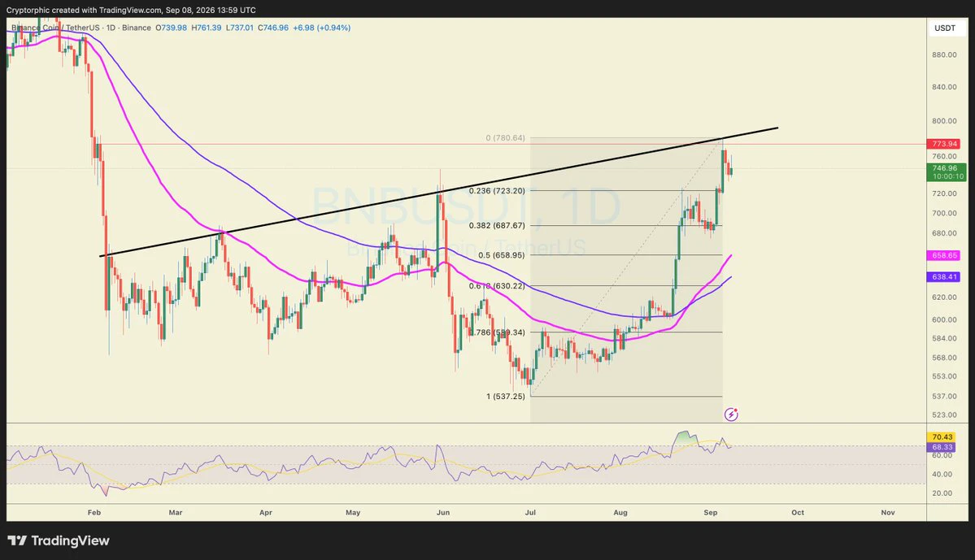Click the 10:00:10 candle countdown timer
Screen dimensions: 975x560
tap(947, 176)
